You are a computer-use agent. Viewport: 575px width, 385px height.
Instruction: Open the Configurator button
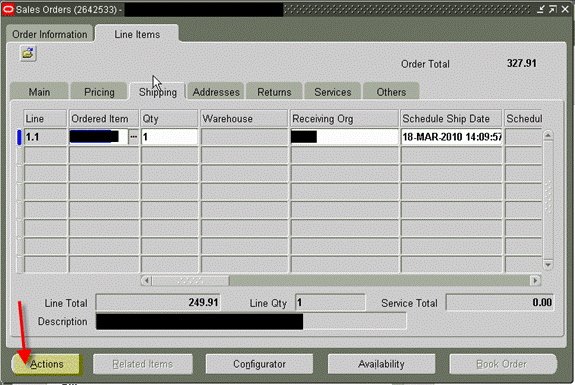[x=259, y=364]
